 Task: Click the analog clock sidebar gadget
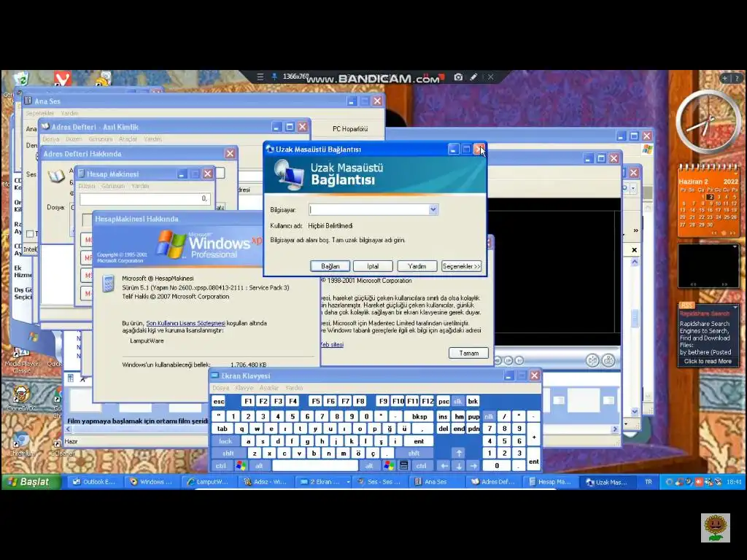pos(708,122)
